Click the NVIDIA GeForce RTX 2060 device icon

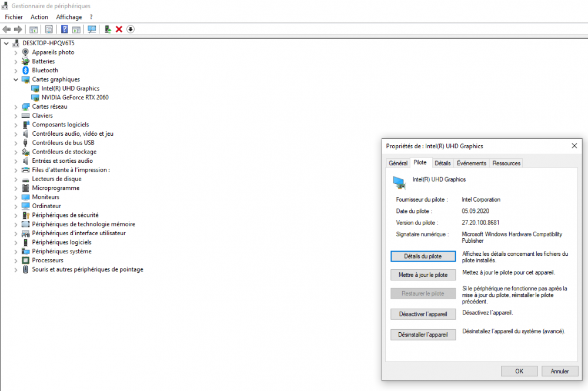coord(35,98)
